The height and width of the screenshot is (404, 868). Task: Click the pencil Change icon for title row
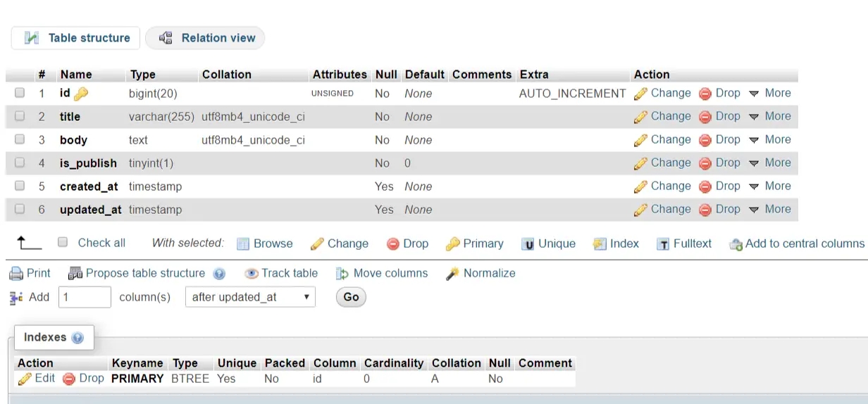click(x=640, y=117)
